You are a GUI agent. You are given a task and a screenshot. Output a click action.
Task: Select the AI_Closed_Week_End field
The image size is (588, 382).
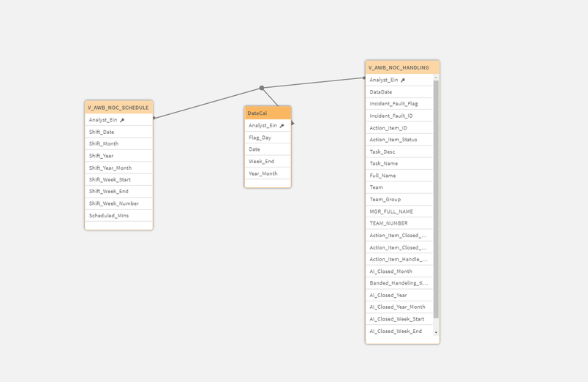tap(399, 331)
